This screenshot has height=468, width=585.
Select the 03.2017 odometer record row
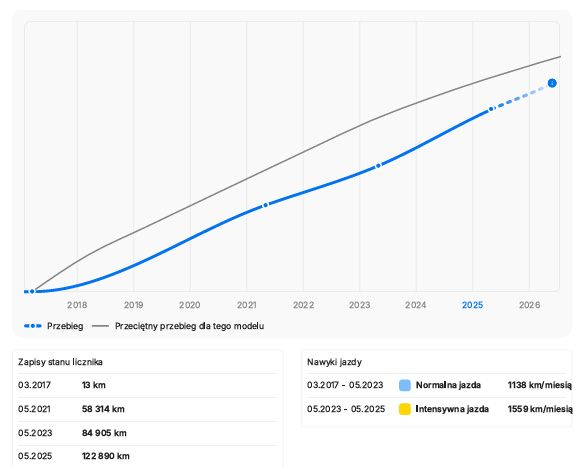click(x=147, y=385)
